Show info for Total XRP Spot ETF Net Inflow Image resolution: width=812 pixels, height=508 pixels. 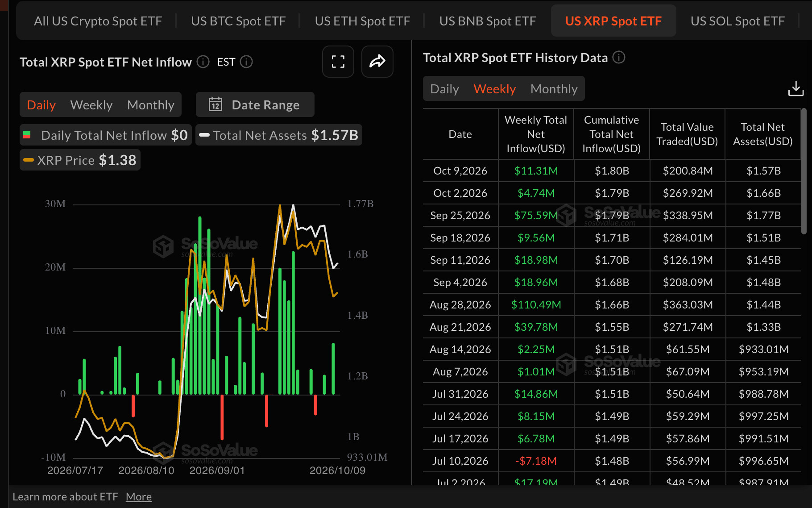pyautogui.click(x=203, y=62)
